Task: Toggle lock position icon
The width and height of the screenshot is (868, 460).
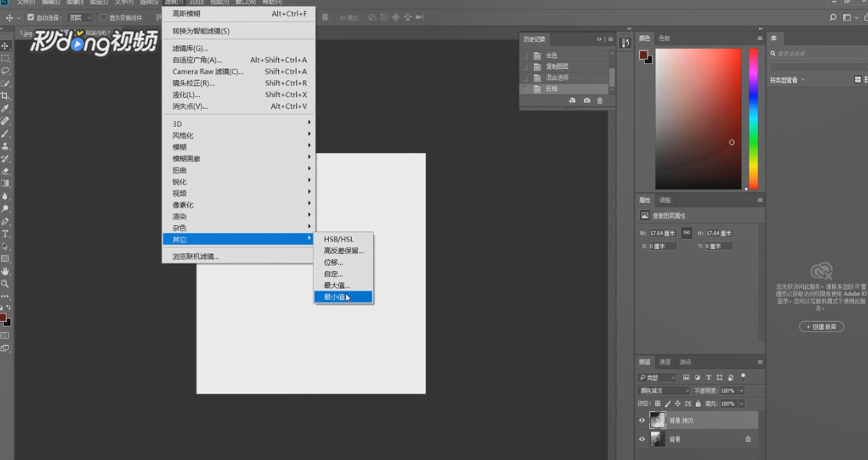Action: (678, 404)
